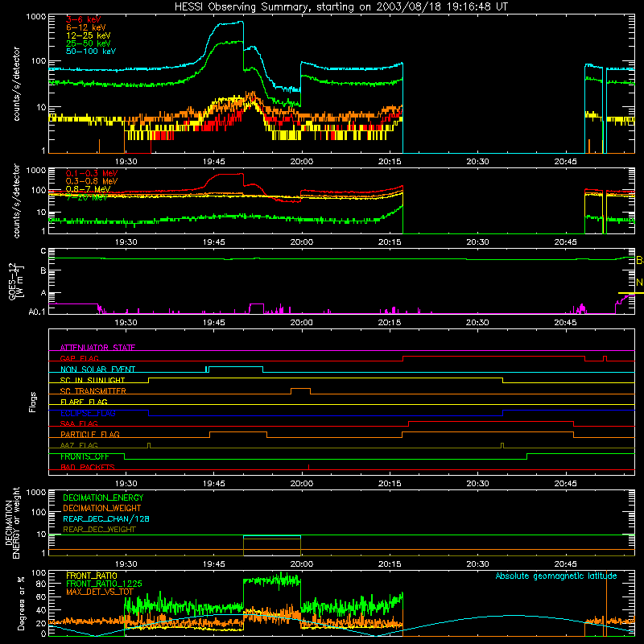Click '19:45' tick under the MeV counts panel

213,242
